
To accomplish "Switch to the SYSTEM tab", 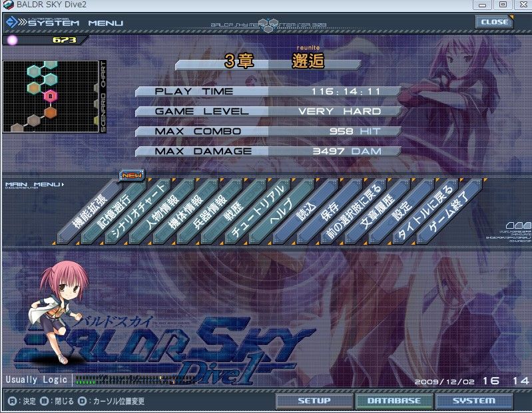I will tap(473, 401).
